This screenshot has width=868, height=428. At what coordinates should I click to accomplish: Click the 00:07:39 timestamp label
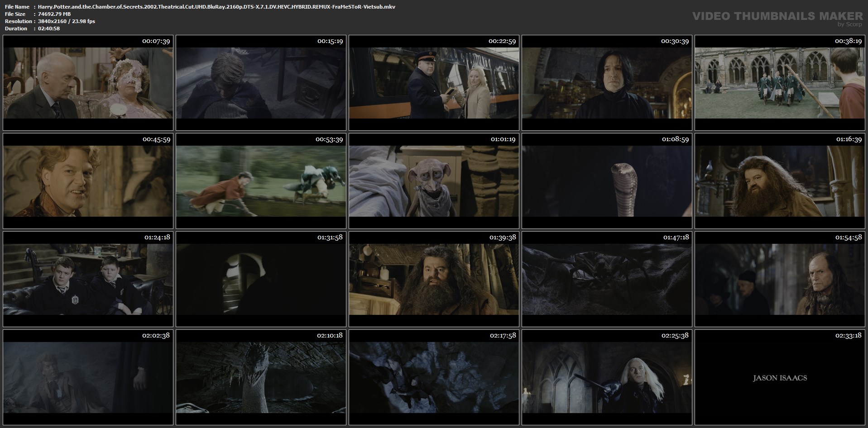(x=156, y=41)
